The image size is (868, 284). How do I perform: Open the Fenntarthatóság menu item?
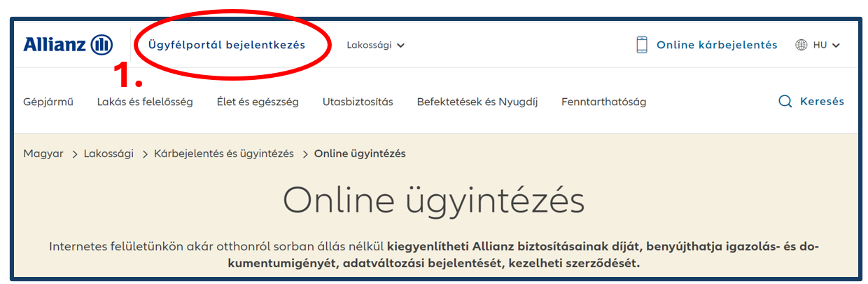[x=604, y=102]
